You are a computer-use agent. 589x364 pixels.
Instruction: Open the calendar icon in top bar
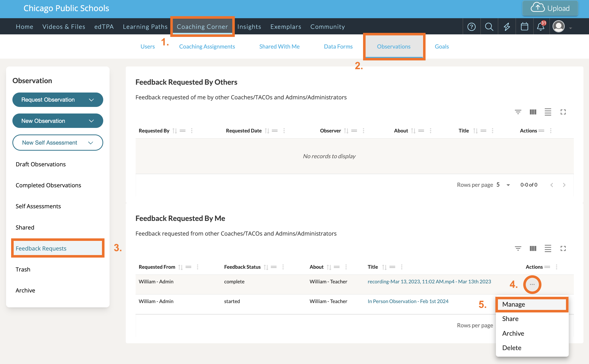524,27
